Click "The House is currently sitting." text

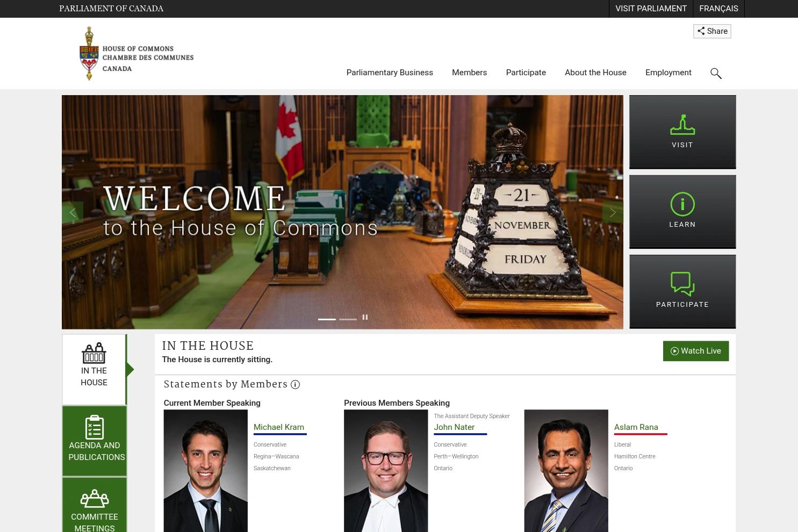217,360
